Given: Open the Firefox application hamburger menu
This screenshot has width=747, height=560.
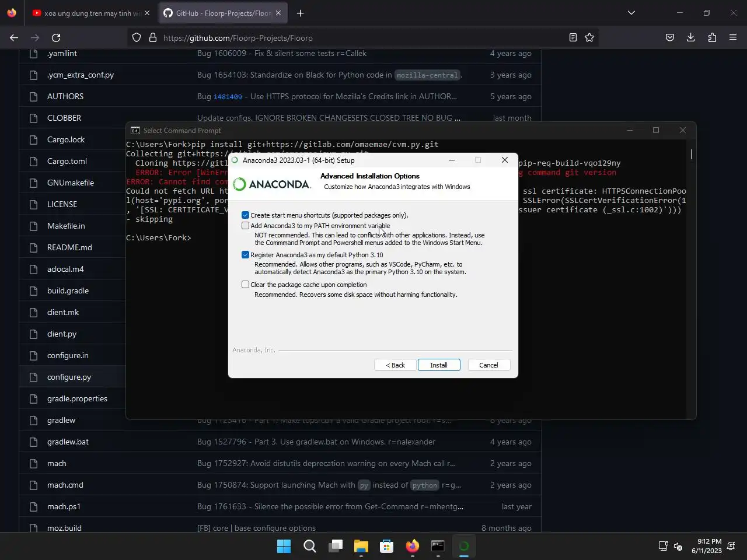Looking at the screenshot, I should (733, 37).
